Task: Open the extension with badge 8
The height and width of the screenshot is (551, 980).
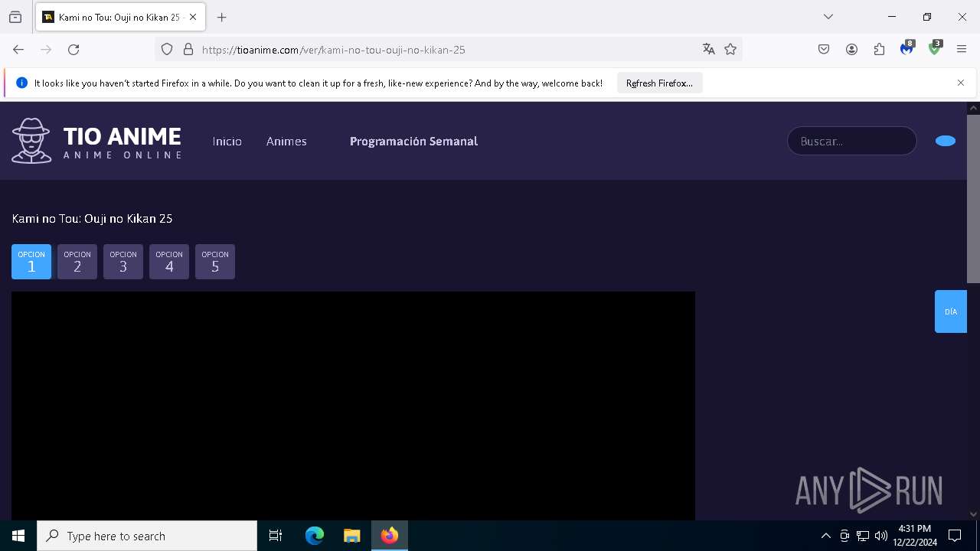Action: 907,48
